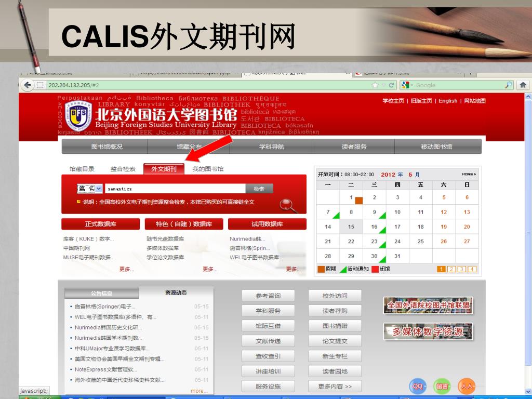Image resolution: width=532 pixels, height=399 pixels.
Task: Click the 更多内容 >> button
Action: tap(335, 387)
